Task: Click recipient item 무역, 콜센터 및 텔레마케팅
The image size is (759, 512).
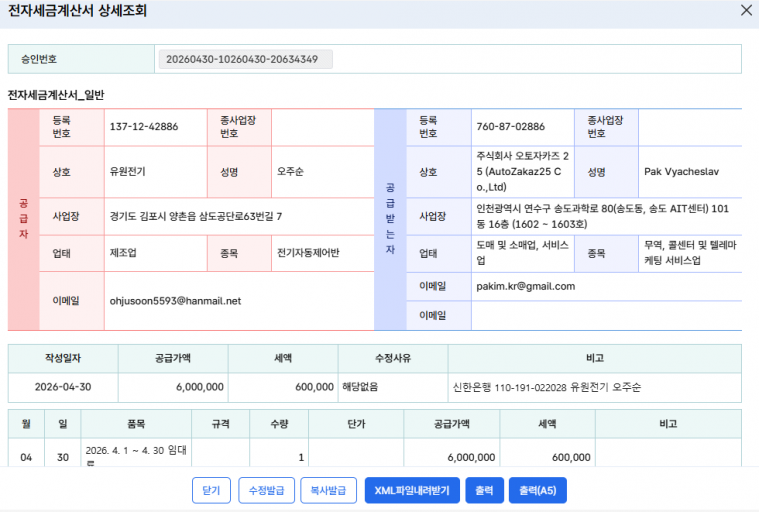Action: (690, 253)
